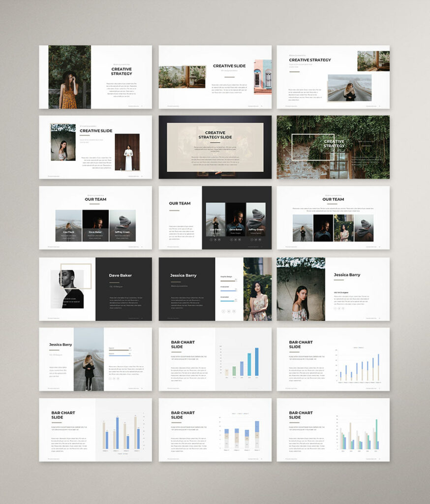Screen dimensions: 430x504
Task: Open the Our Team slide with four photos
Action: 333,218
